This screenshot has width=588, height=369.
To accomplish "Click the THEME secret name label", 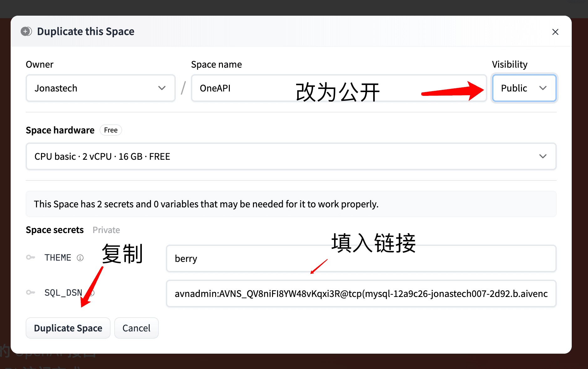I will coord(58,257).
